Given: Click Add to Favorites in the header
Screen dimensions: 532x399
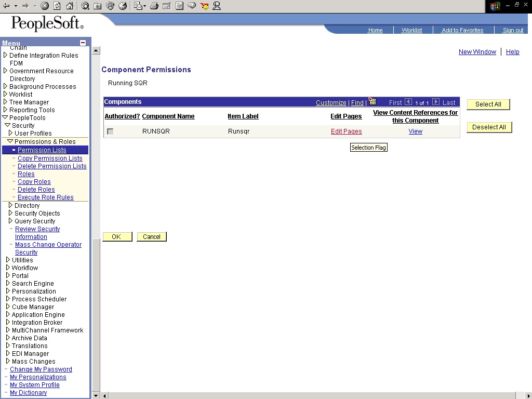Looking at the screenshot, I should coord(462,30).
